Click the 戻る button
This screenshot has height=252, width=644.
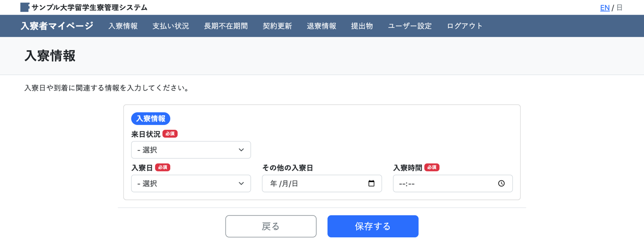[x=271, y=226]
